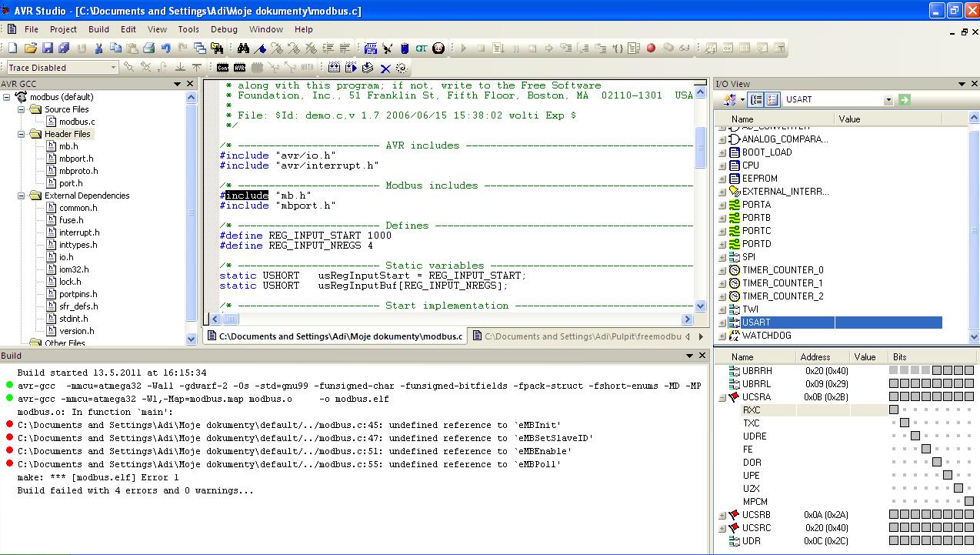Toggle the TXC bit box in UCSRA

[x=904, y=423]
